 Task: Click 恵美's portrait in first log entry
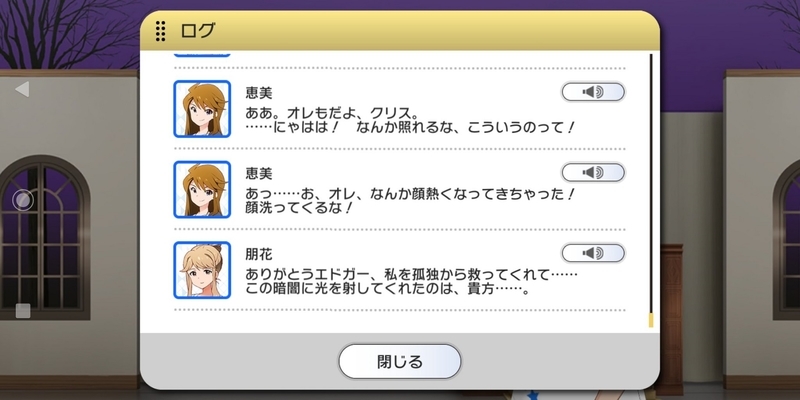click(x=202, y=109)
